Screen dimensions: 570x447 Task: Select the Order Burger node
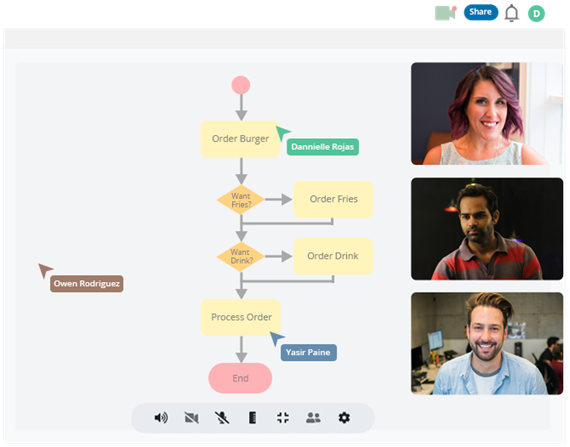pos(240,139)
